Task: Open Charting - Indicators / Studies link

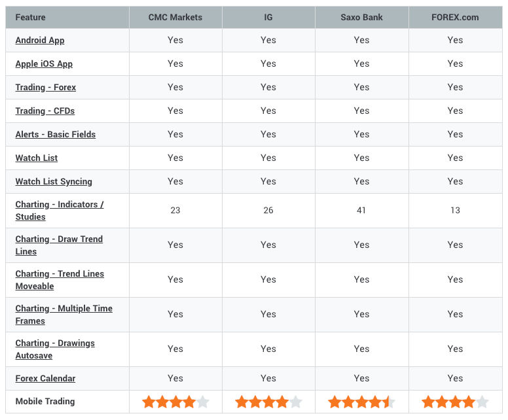Action: tap(60, 211)
